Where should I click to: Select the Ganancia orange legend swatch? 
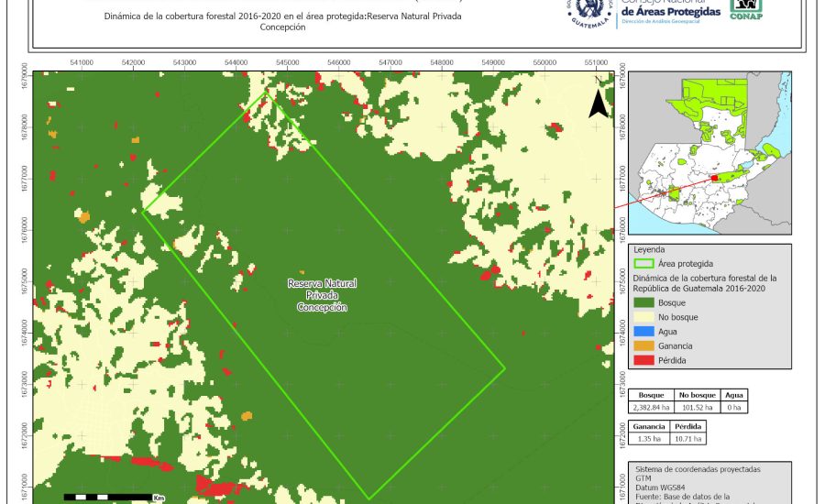(644, 345)
